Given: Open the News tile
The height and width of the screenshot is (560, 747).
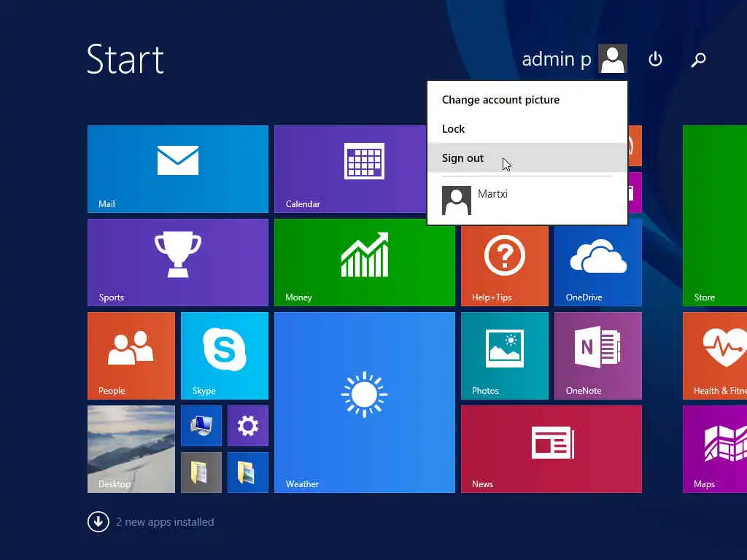Looking at the screenshot, I should [551, 449].
